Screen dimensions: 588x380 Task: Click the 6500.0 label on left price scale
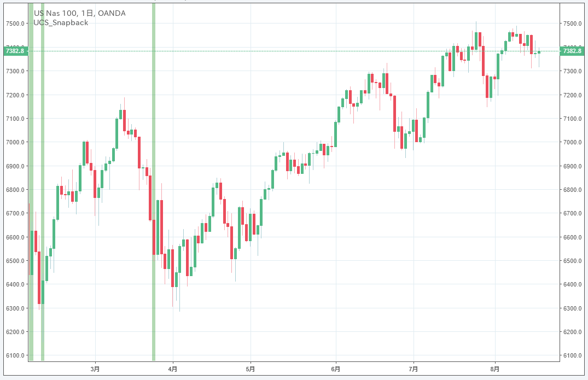click(x=14, y=261)
